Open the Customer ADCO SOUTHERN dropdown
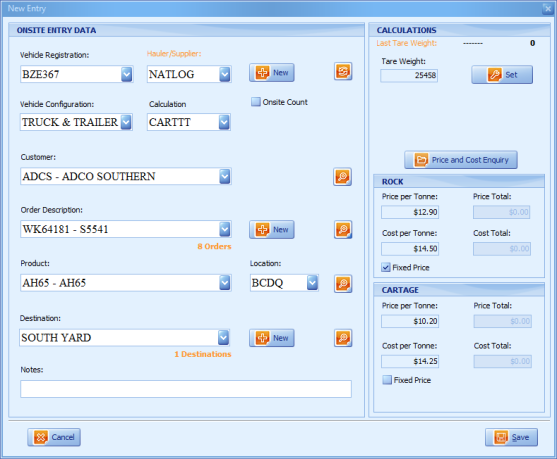The image size is (557, 459). click(225, 177)
